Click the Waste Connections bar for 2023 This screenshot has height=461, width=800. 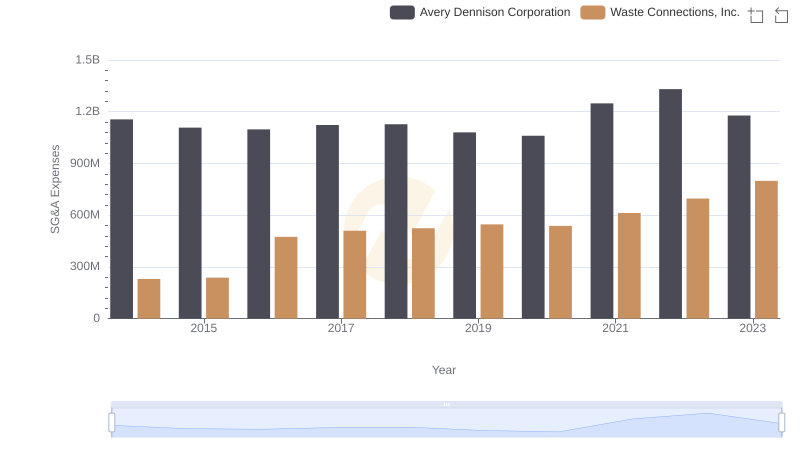pyautogui.click(x=766, y=249)
